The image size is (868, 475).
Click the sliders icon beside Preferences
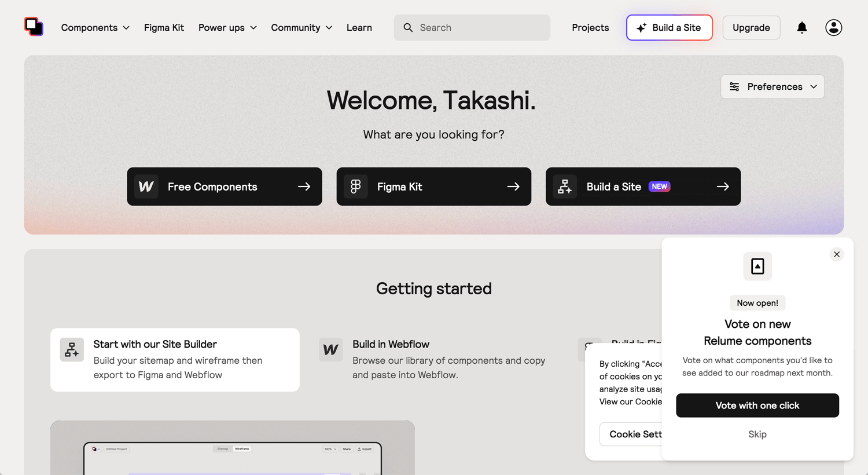734,86
